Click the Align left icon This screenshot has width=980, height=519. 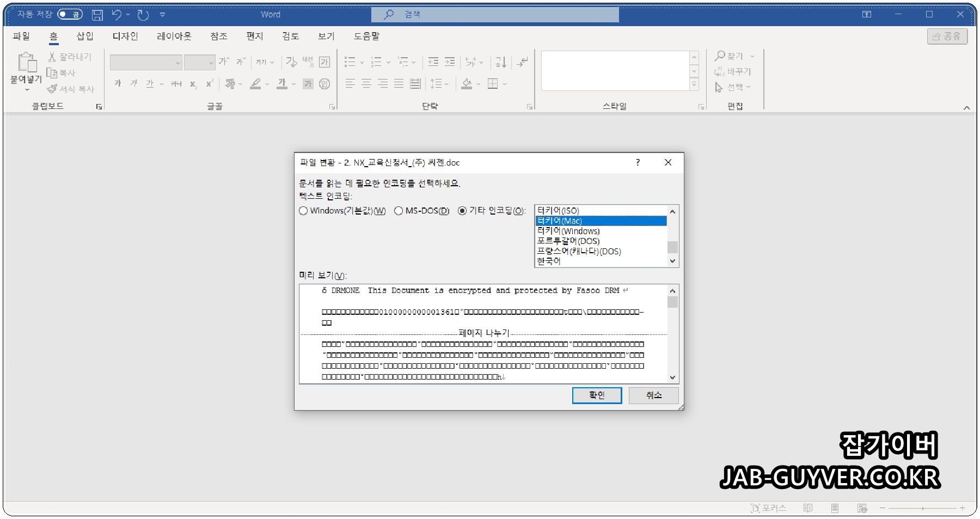[x=350, y=83]
